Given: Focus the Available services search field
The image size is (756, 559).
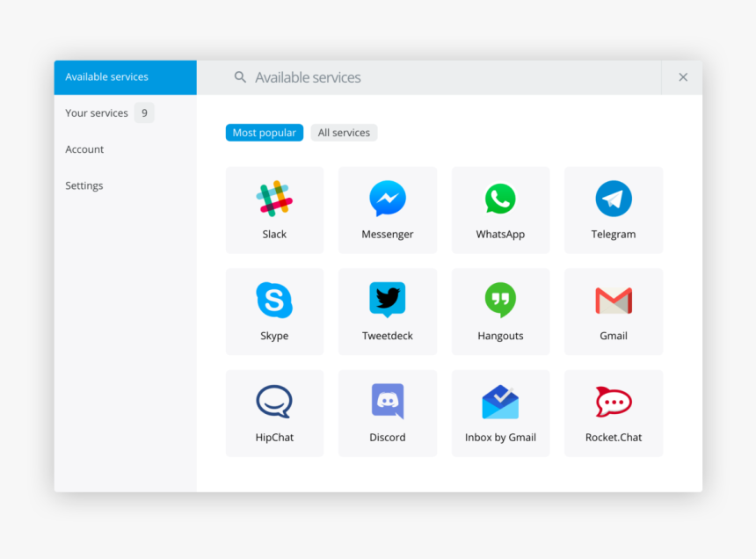Looking at the screenshot, I should point(429,77).
